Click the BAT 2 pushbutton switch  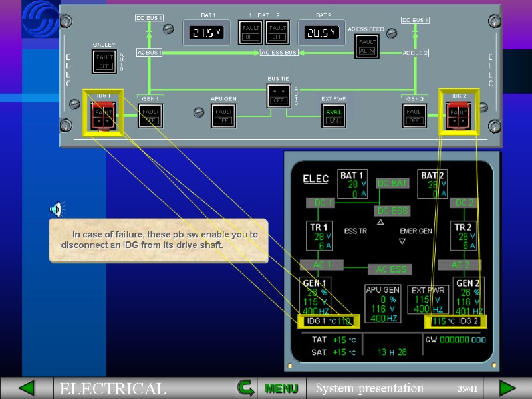[277, 32]
